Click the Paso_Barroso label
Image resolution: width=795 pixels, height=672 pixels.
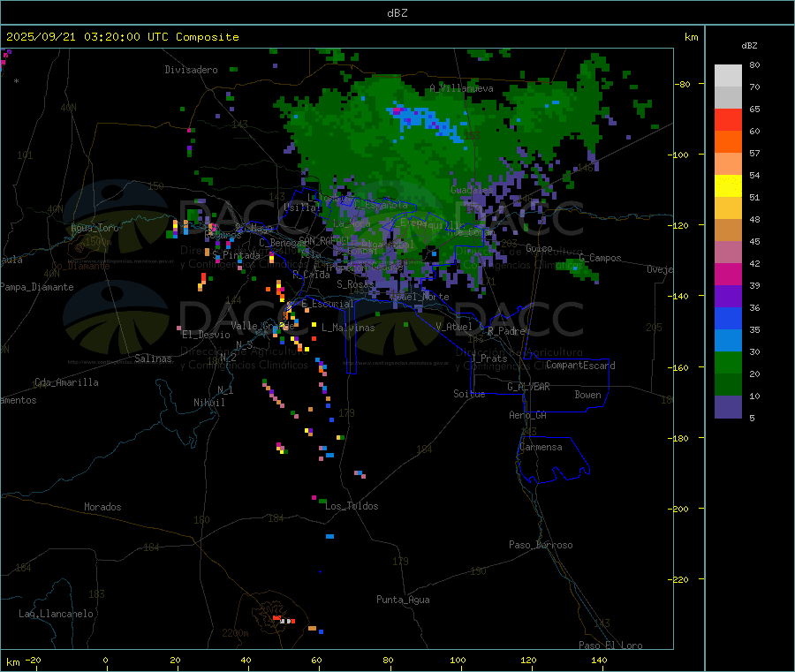click(x=541, y=545)
